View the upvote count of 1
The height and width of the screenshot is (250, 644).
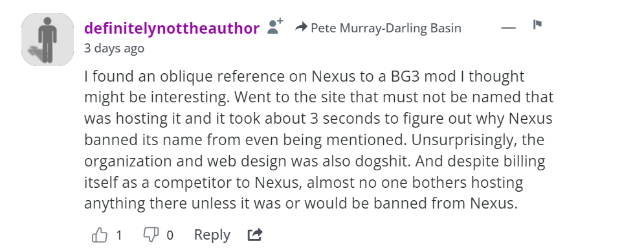(119, 235)
